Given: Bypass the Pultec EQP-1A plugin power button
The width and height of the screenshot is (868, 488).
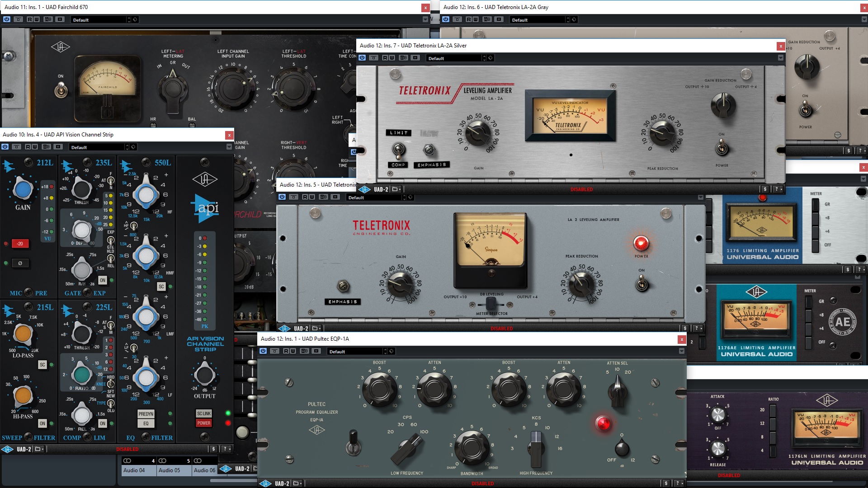Looking at the screenshot, I should [x=263, y=351].
